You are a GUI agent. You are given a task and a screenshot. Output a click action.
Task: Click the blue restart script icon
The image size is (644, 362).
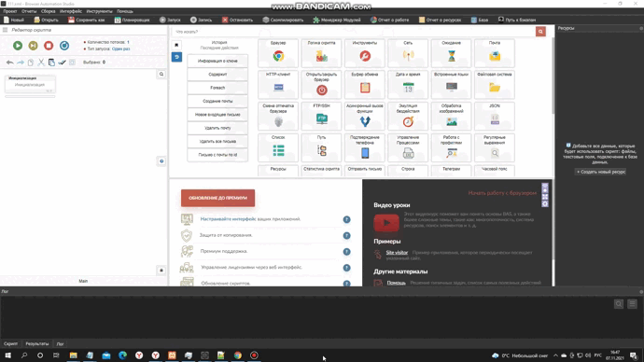click(x=64, y=46)
